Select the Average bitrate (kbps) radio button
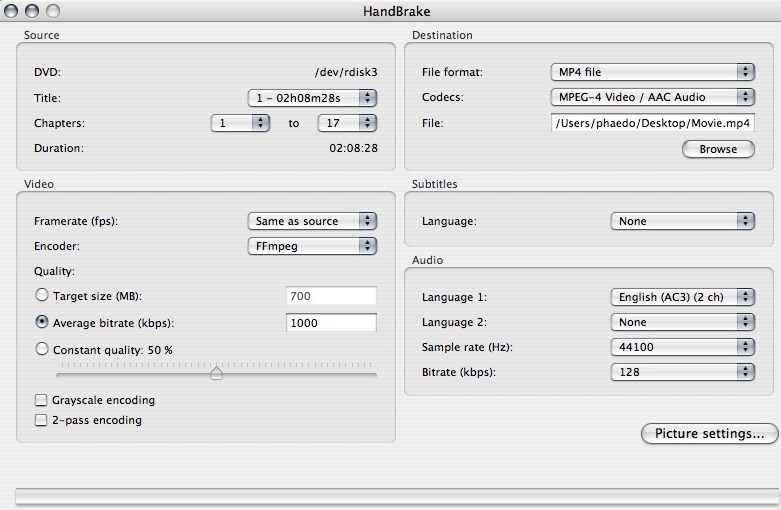This screenshot has height=510, width=781. 42,322
